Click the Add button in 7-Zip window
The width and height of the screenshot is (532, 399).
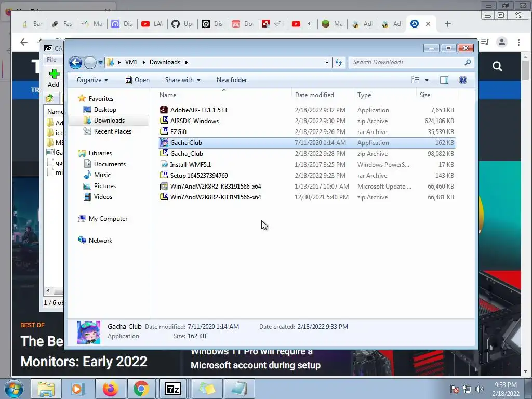pyautogui.click(x=54, y=78)
